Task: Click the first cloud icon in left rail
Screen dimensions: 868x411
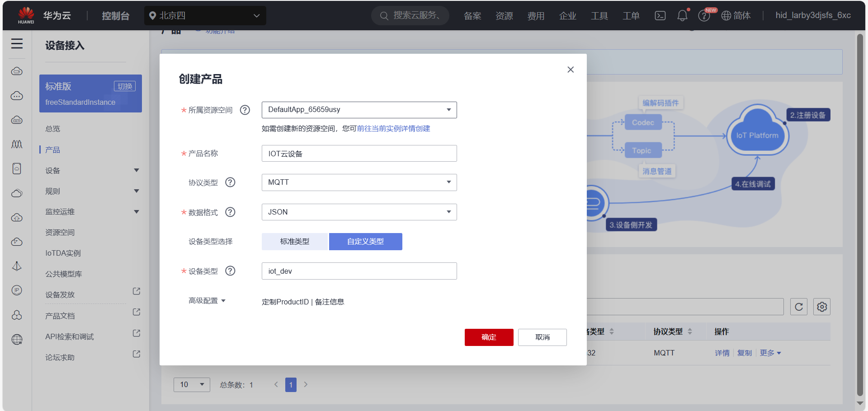Action: [17, 71]
